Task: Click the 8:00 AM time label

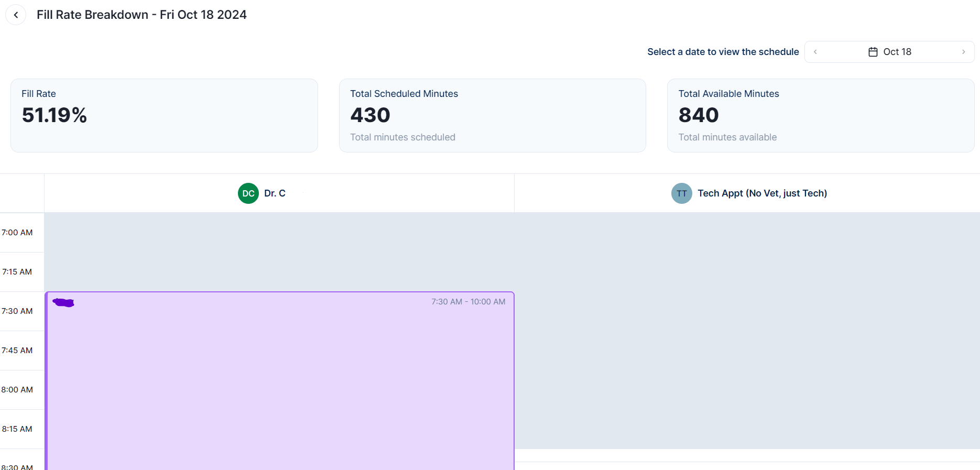Action: click(17, 390)
